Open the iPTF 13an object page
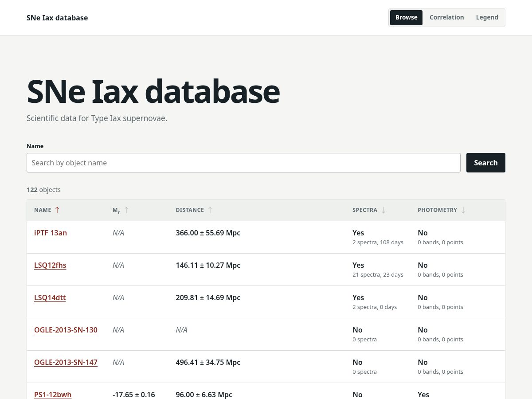Screen dimensions: 532x399 coord(51,233)
